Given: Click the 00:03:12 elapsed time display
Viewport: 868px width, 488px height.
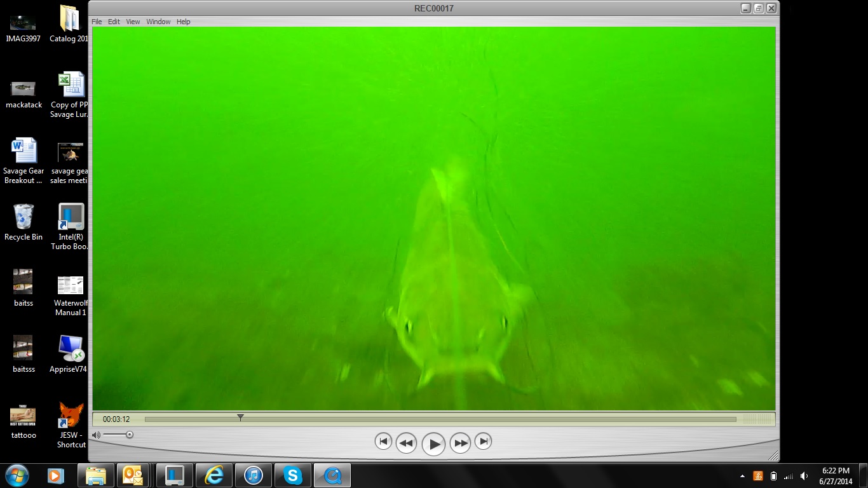Looking at the screenshot, I should click(x=116, y=419).
